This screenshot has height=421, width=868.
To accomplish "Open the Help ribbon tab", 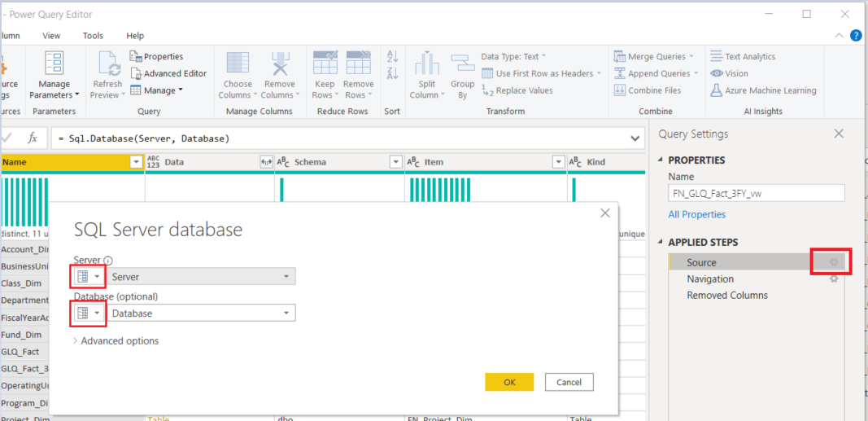I will [135, 36].
